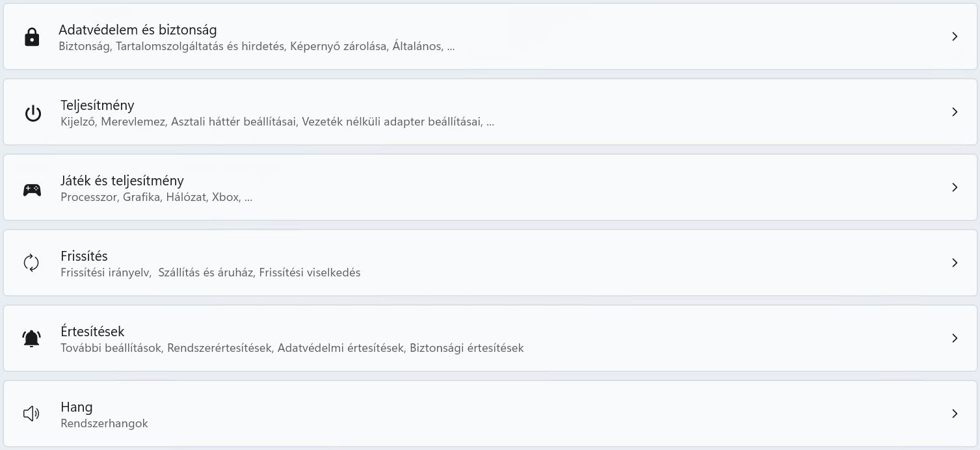Click the Frissítési irányelv description text
This screenshot has width=980, height=450.
[x=105, y=272]
